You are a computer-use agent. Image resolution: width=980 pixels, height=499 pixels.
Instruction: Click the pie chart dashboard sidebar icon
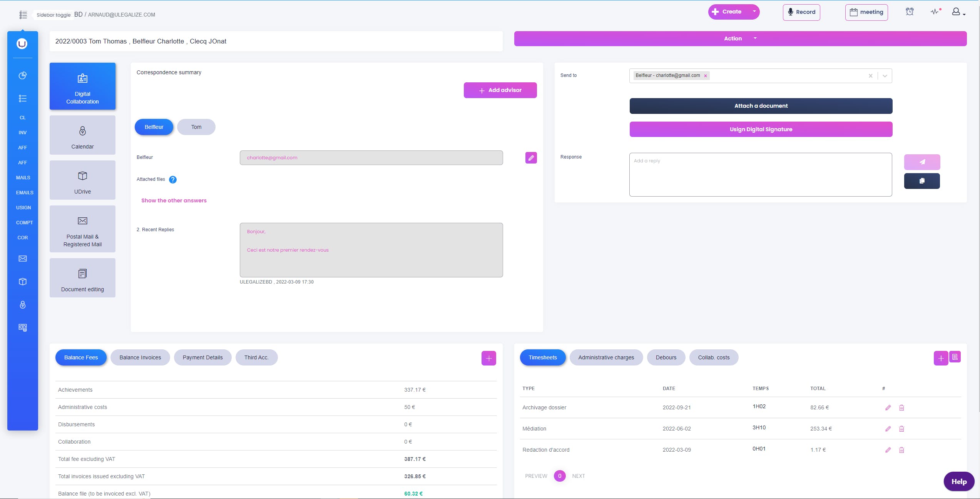pos(23,75)
